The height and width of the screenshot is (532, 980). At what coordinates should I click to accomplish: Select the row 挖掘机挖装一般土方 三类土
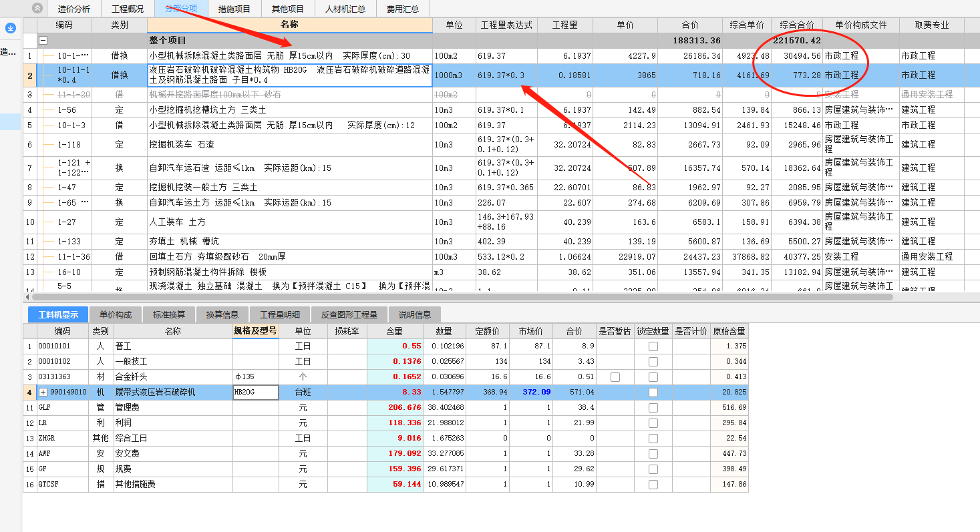(x=290, y=188)
